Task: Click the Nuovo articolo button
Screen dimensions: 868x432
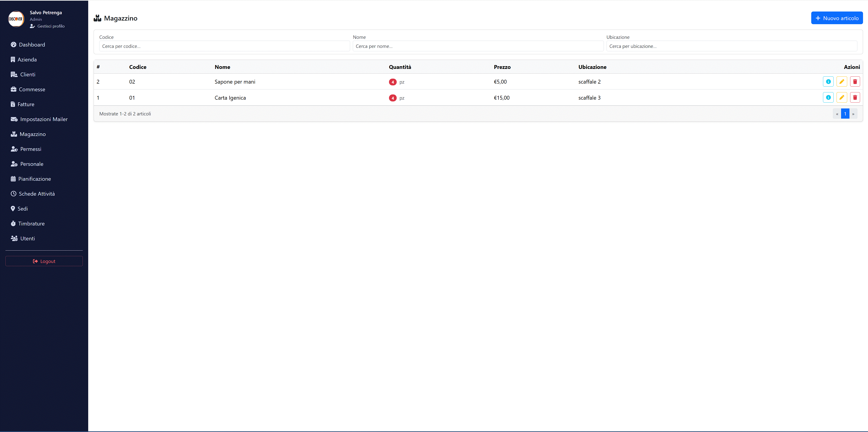Action: coord(837,18)
